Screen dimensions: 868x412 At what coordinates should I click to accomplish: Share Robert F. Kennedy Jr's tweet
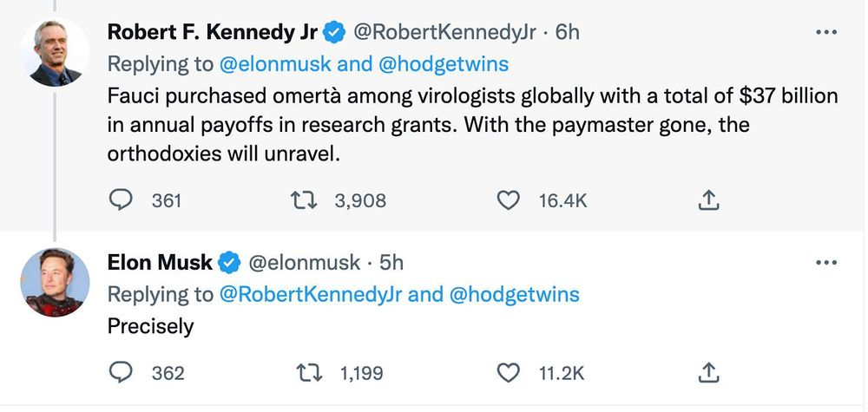(708, 200)
